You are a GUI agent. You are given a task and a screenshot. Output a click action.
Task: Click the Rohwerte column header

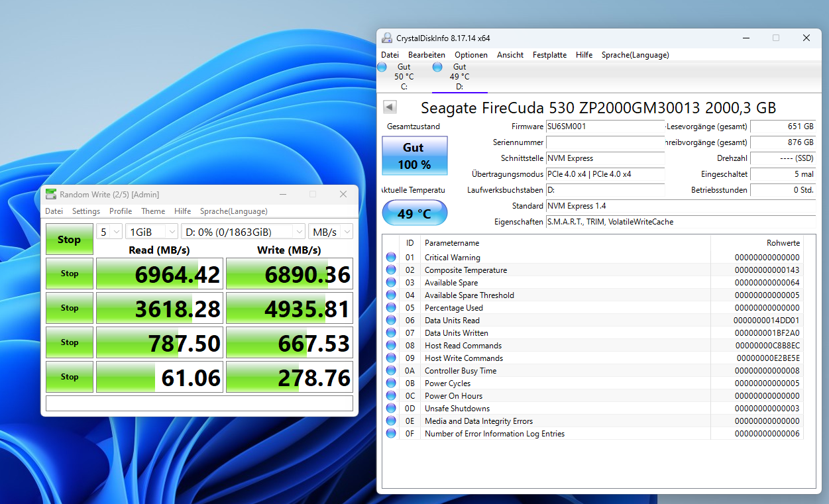pyautogui.click(x=757, y=243)
